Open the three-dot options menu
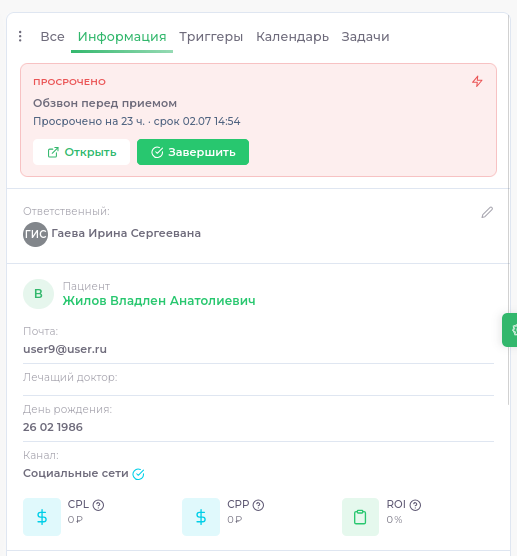Screen dimensions: 517x556 click(x=20, y=36)
